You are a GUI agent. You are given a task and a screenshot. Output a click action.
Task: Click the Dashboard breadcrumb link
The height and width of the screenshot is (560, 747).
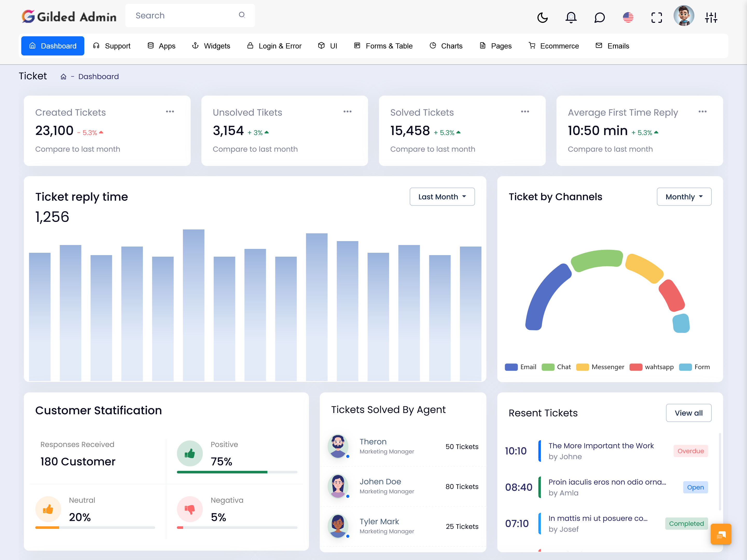[99, 77]
